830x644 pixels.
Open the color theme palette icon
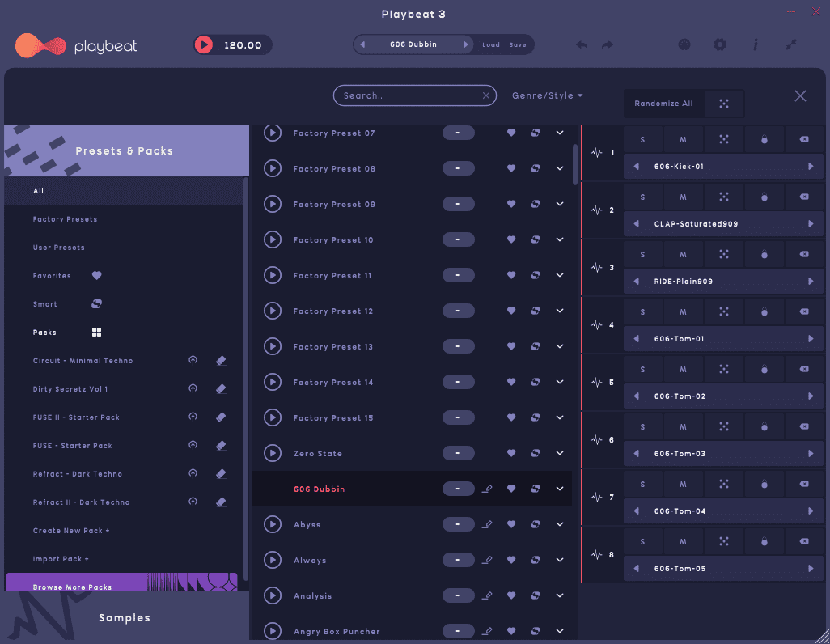684,44
